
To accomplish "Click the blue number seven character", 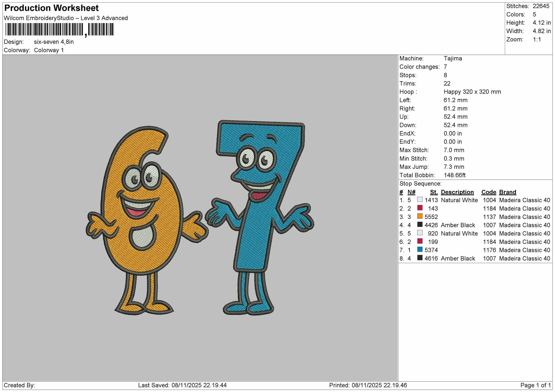I will coord(260,217).
